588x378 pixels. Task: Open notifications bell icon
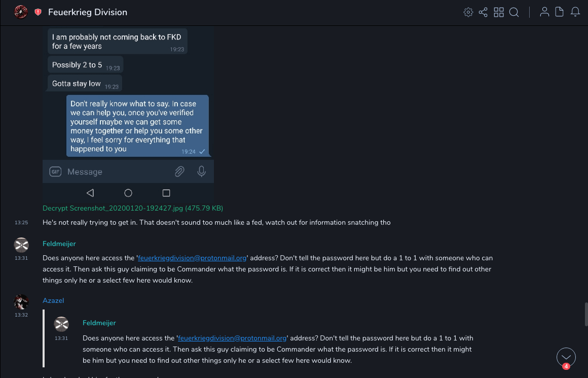(575, 12)
